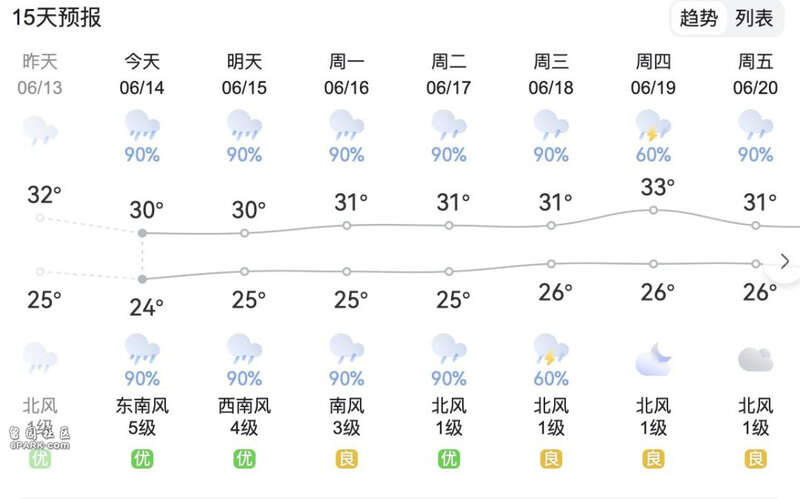Click the 明天 night rain cloud icon
800x499 pixels.
click(244, 350)
